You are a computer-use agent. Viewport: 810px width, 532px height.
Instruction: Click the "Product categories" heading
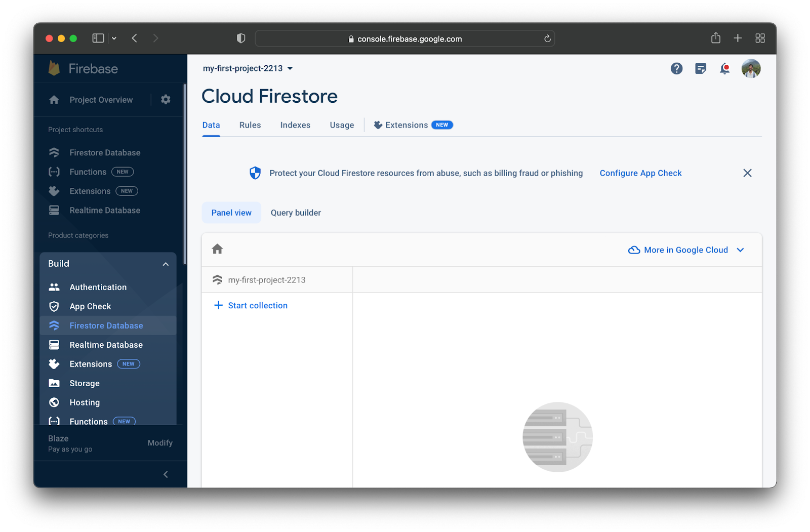pos(78,235)
